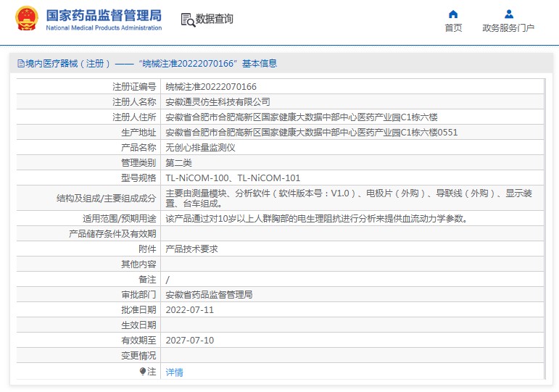The image size is (559, 392).
Task: Click model spec TL-NiCOM-100、TL-NiCOM-101
Action: [x=233, y=178]
